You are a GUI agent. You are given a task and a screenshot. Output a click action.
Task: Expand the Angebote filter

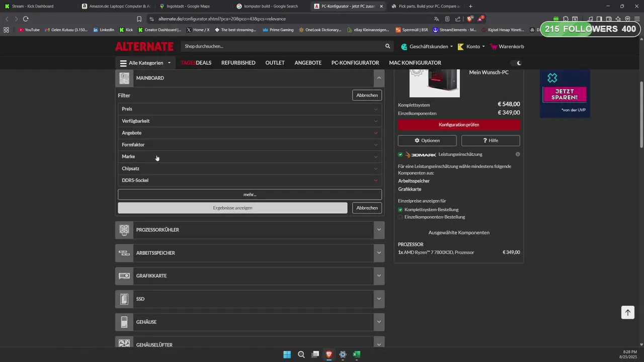[x=250, y=133]
